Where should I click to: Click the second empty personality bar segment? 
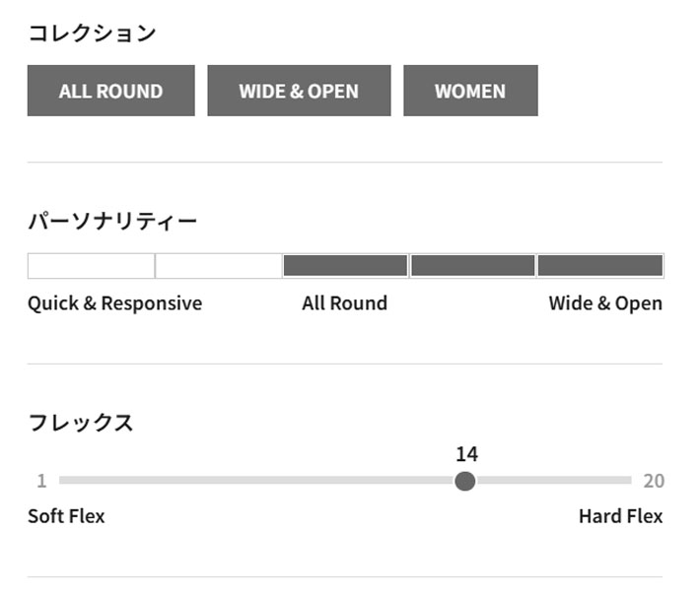(x=218, y=266)
